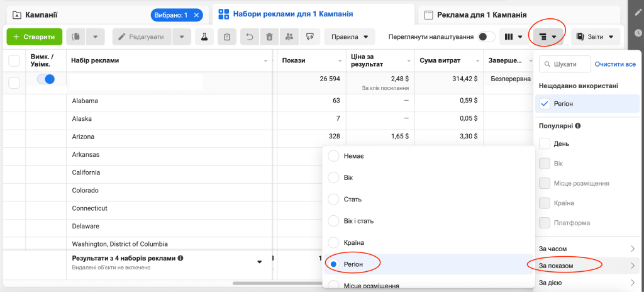Click the undo arrow icon

(x=250, y=36)
